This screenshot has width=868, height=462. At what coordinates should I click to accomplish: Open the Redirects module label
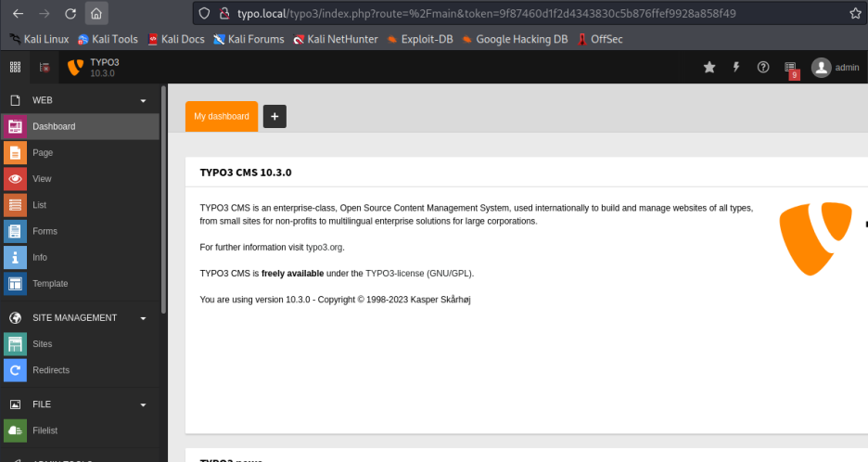pos(51,370)
